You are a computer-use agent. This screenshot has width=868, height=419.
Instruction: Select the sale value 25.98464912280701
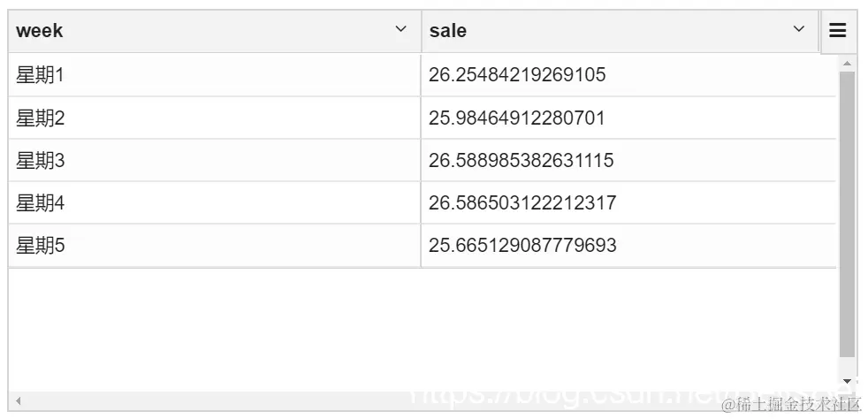click(x=628, y=118)
